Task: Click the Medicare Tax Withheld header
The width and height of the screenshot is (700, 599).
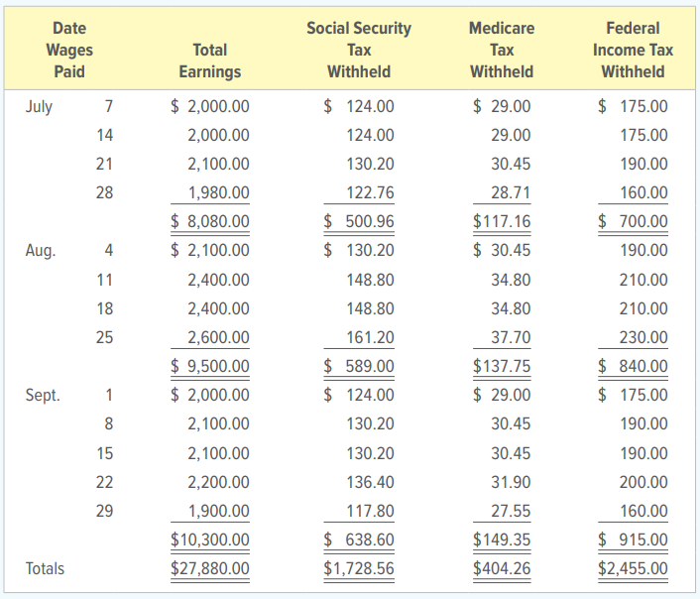Action: tap(502, 50)
